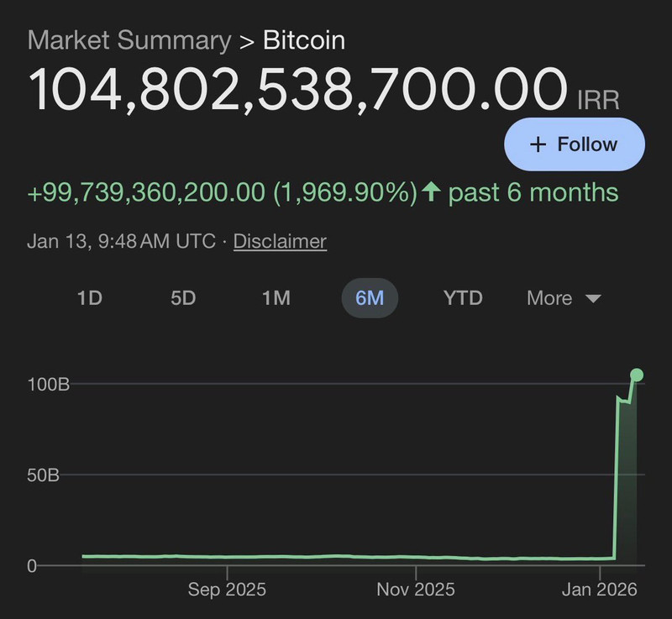
Task: Select the highlighted 6M range tab
Action: pos(370,298)
